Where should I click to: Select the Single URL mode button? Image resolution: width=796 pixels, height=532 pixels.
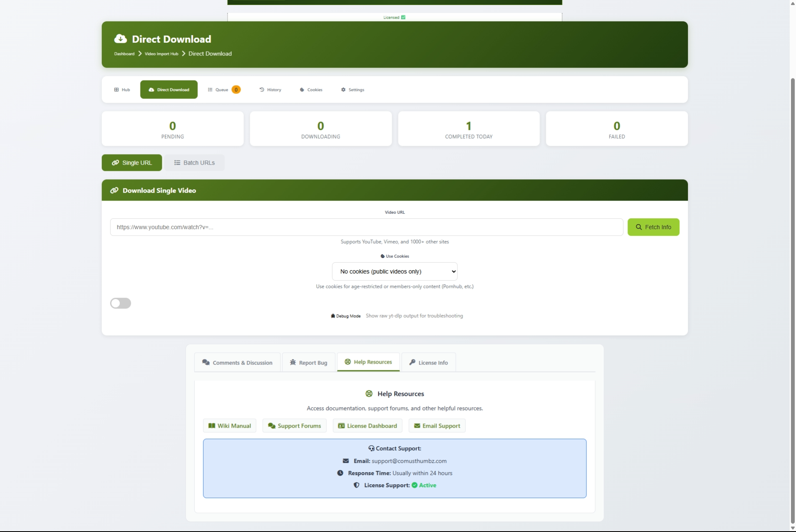[x=132, y=163]
